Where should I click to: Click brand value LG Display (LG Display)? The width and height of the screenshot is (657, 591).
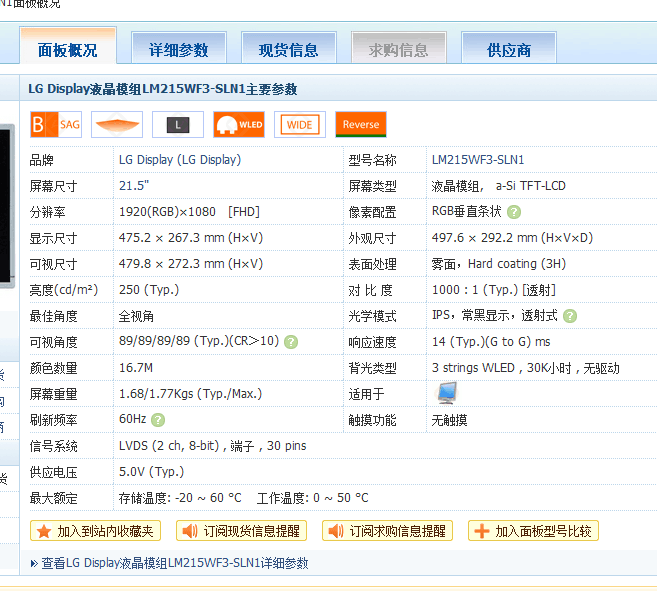pos(180,160)
